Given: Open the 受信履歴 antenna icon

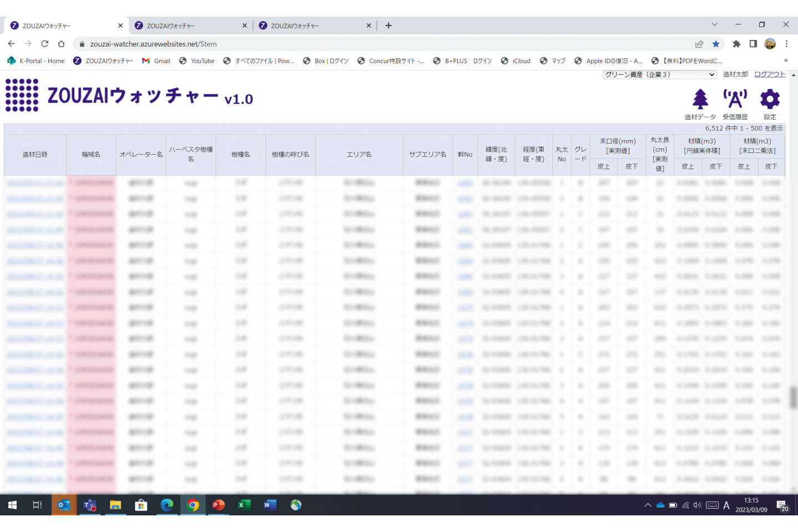Looking at the screenshot, I should click(735, 100).
